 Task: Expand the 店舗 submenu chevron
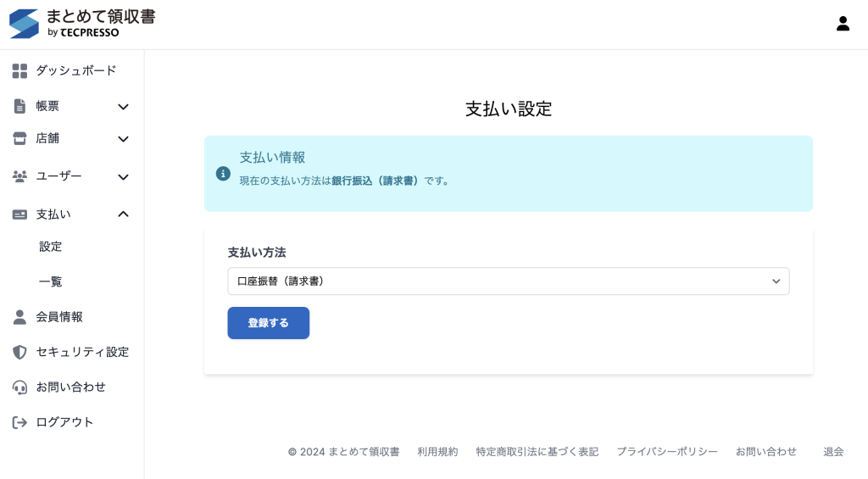[x=123, y=139]
